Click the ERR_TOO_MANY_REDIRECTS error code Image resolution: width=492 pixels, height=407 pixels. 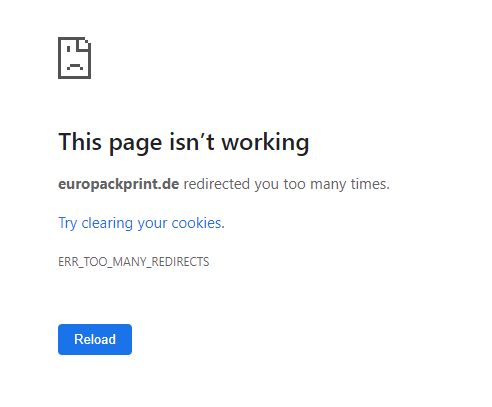pos(134,262)
